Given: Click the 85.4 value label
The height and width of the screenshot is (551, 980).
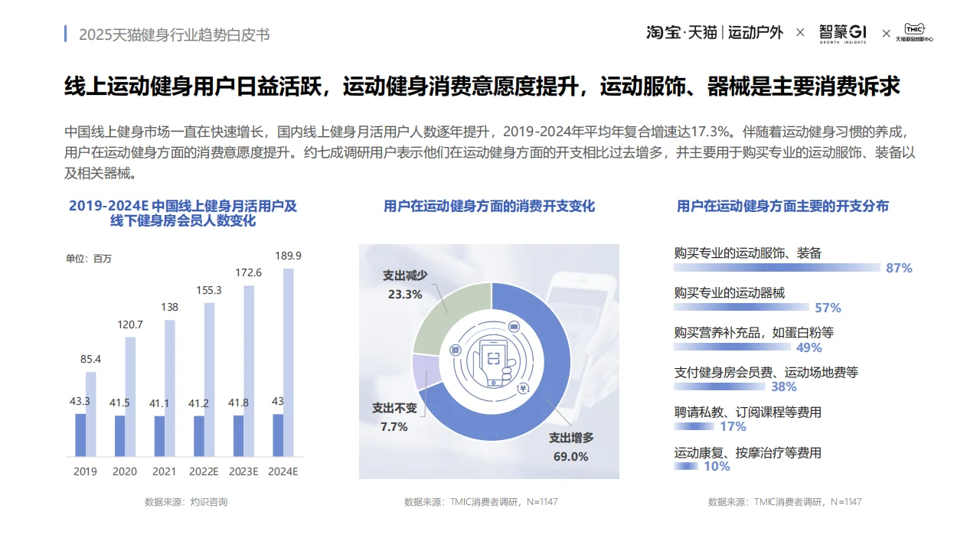Looking at the screenshot, I should 90,358.
